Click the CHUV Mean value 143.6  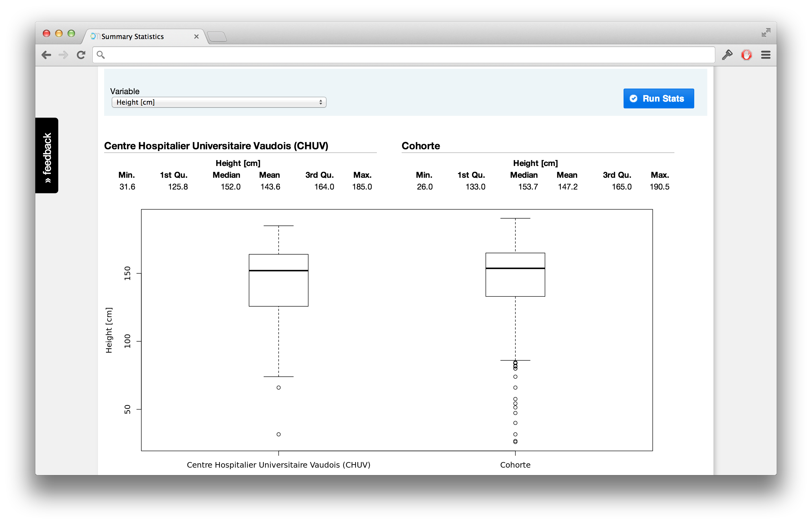tap(270, 187)
